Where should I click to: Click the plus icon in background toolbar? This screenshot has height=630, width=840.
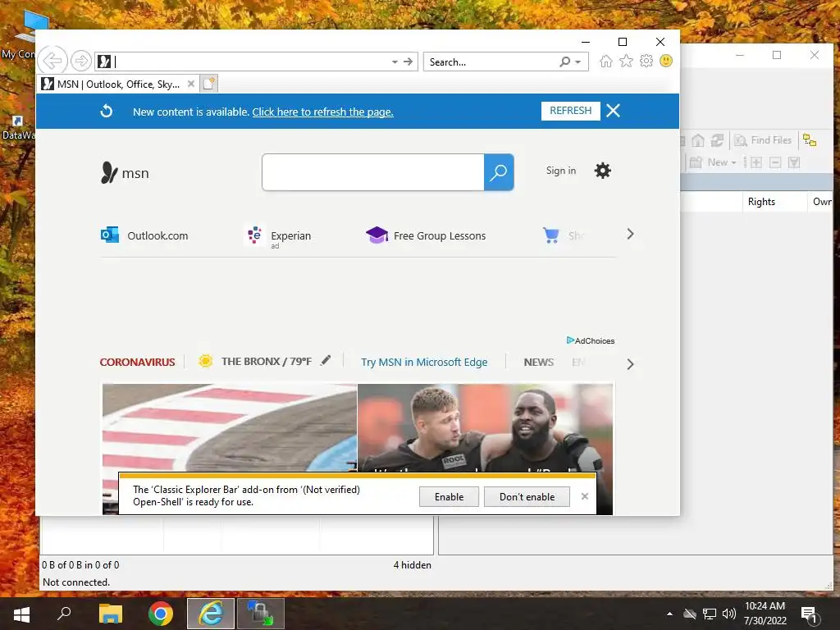click(x=756, y=162)
